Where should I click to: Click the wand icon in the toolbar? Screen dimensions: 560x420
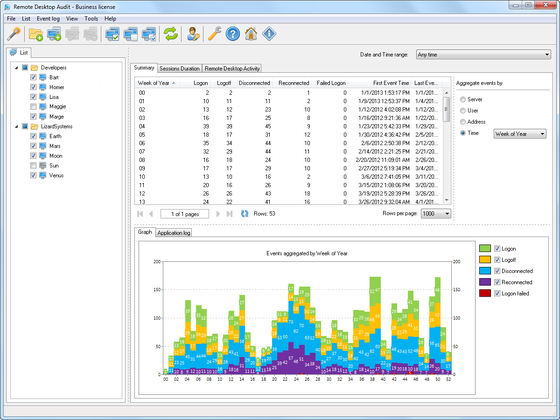(14, 34)
